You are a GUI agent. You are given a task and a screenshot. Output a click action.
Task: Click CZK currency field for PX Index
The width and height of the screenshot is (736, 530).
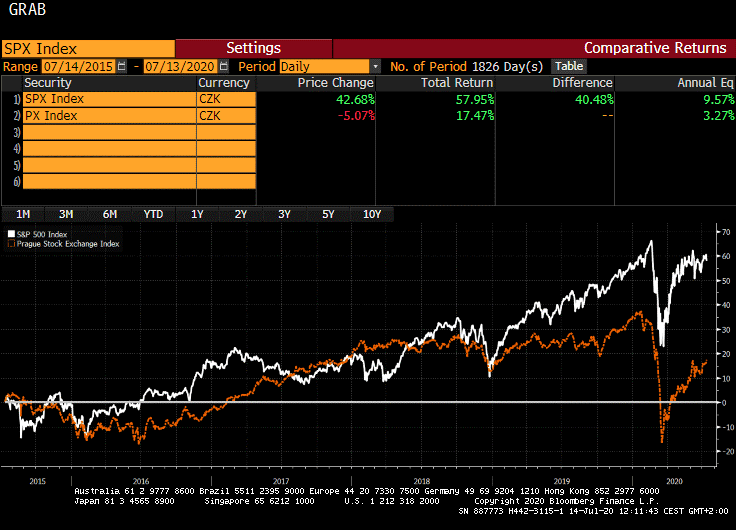point(226,115)
